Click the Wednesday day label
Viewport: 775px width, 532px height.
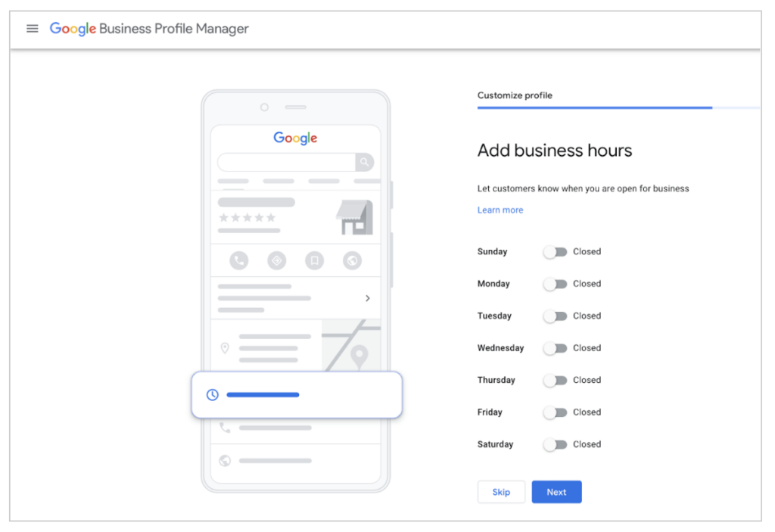tap(501, 348)
